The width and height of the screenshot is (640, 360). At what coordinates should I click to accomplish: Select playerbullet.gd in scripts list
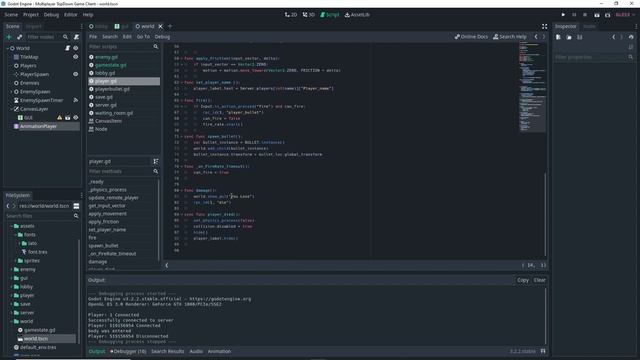124,89
